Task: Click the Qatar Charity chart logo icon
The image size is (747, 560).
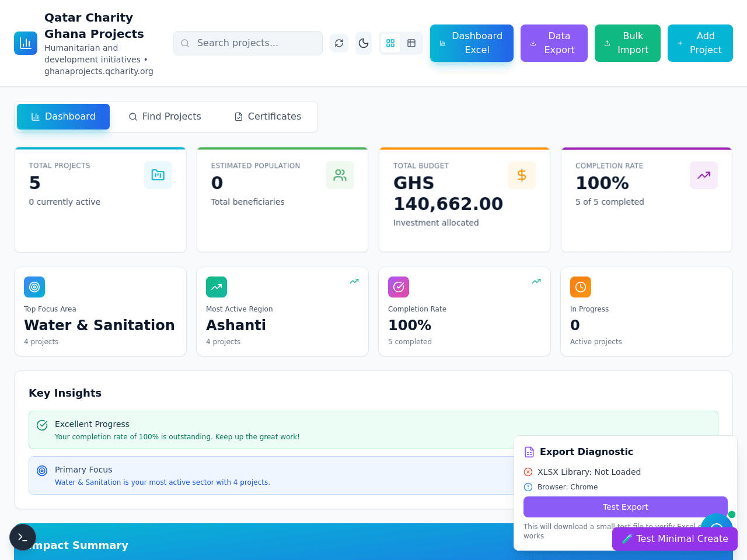Action: (26, 43)
